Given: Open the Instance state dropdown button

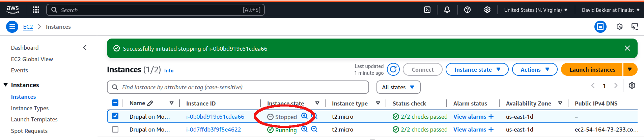Looking at the screenshot, I should (477, 69).
